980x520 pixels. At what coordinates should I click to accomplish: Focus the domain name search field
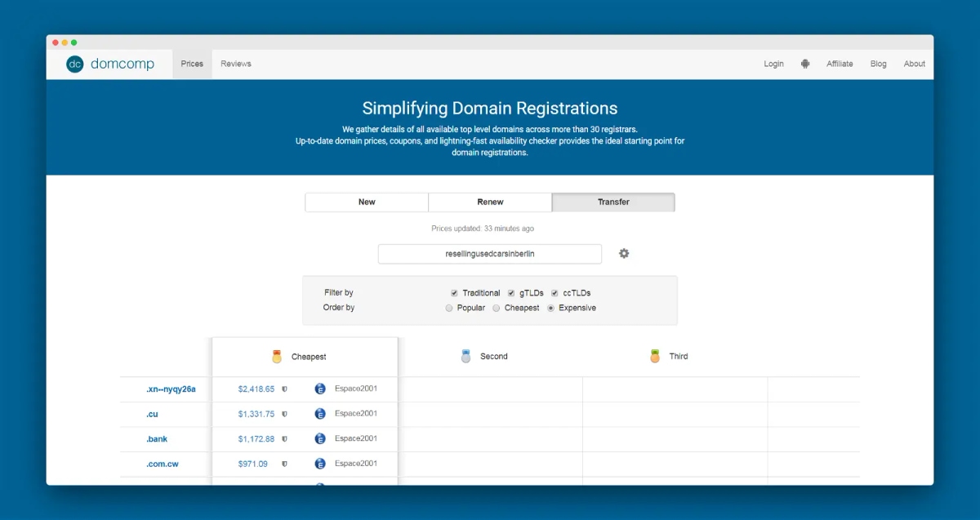point(490,254)
